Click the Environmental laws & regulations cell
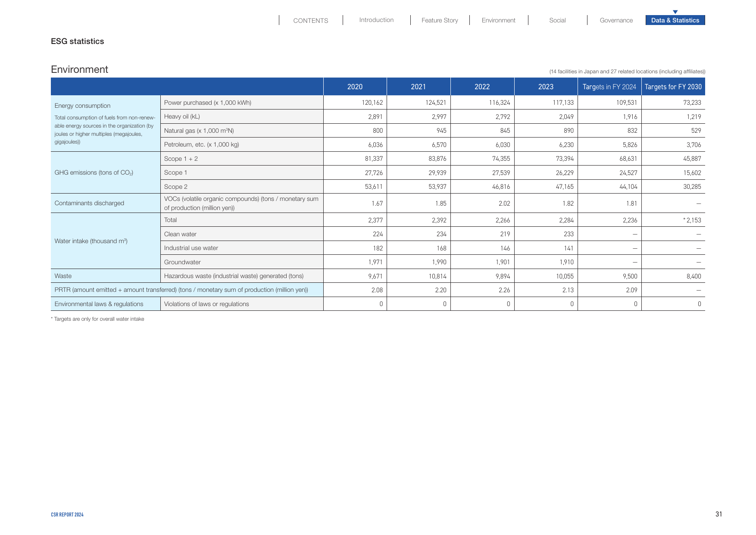 pyautogui.click(x=106, y=304)
